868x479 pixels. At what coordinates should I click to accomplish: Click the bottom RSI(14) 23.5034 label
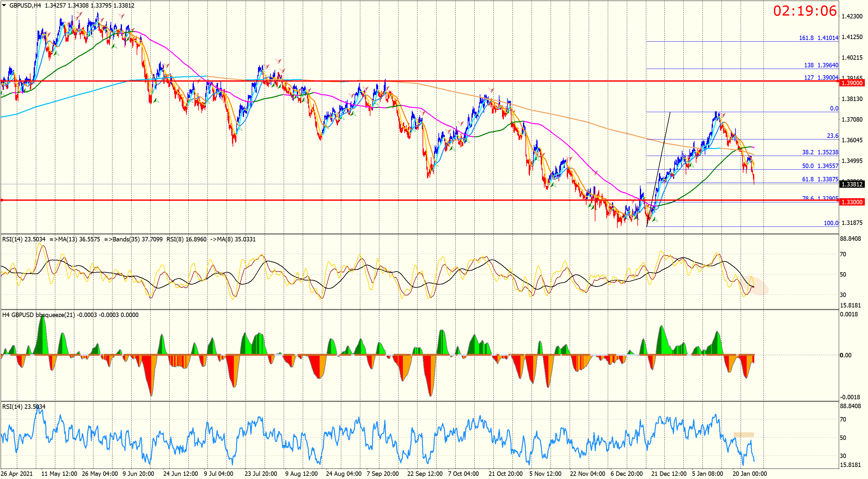[24, 407]
